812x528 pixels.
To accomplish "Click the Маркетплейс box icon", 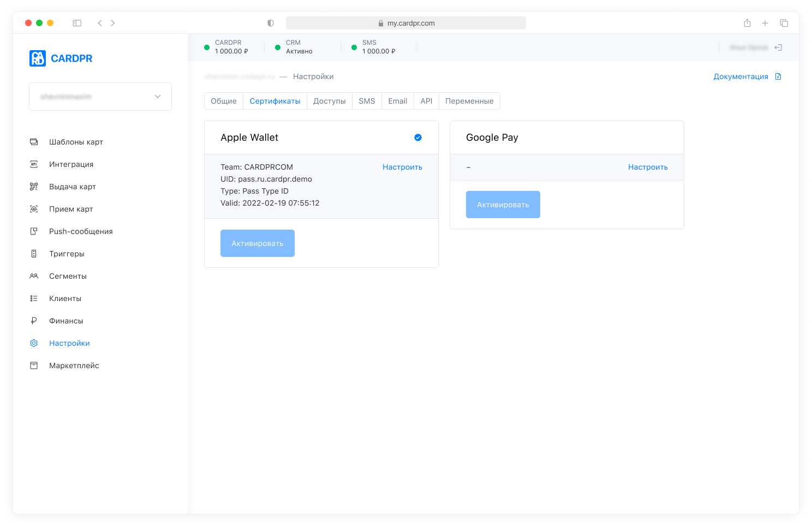I will tap(34, 365).
